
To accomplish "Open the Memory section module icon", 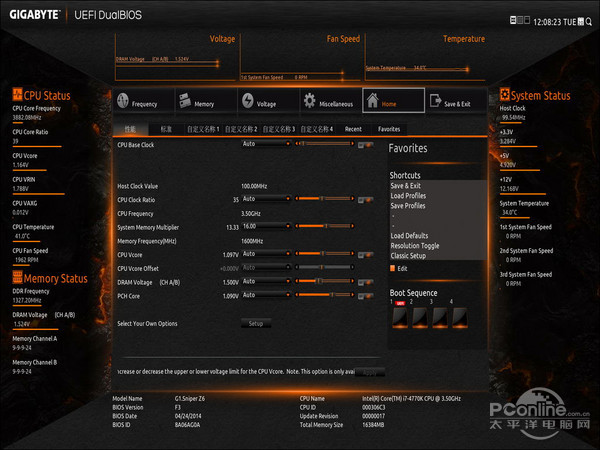I will [x=185, y=101].
